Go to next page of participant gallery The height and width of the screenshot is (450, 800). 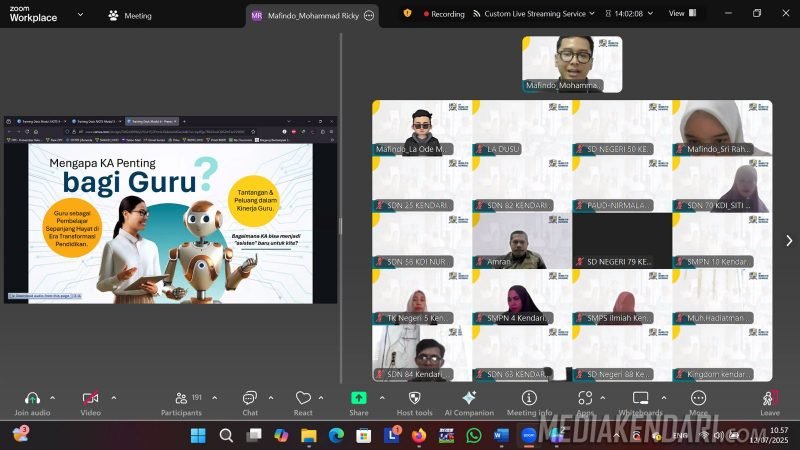[x=789, y=240]
